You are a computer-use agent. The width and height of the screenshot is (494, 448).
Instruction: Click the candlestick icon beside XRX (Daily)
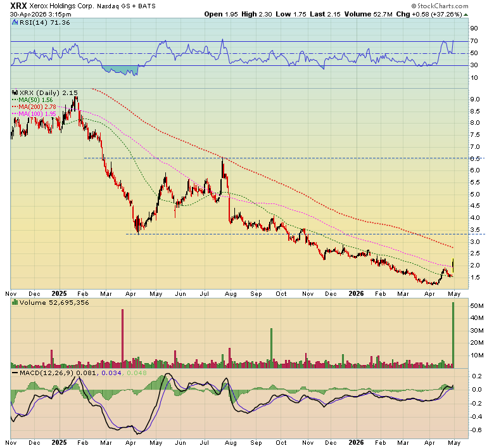coord(15,93)
